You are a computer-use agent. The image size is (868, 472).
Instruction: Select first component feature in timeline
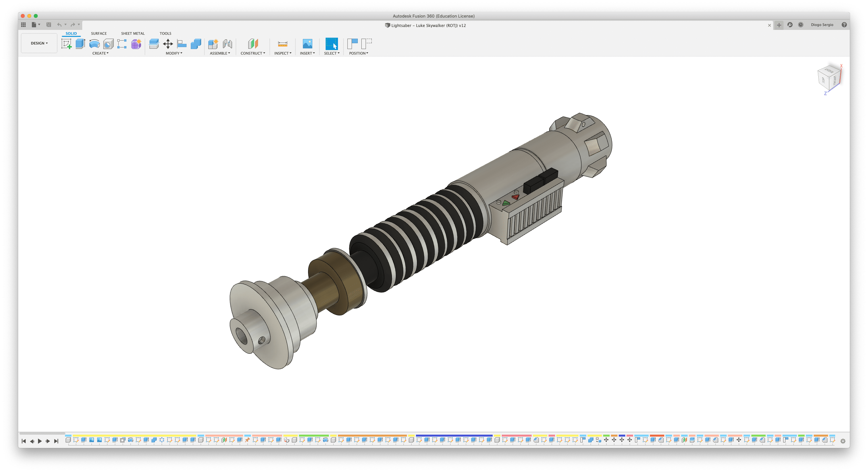point(68,440)
